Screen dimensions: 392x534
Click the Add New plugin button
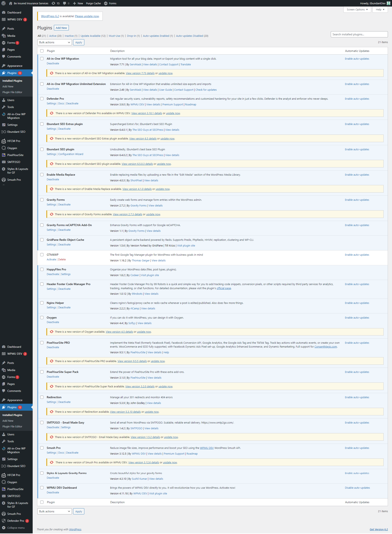61,28
